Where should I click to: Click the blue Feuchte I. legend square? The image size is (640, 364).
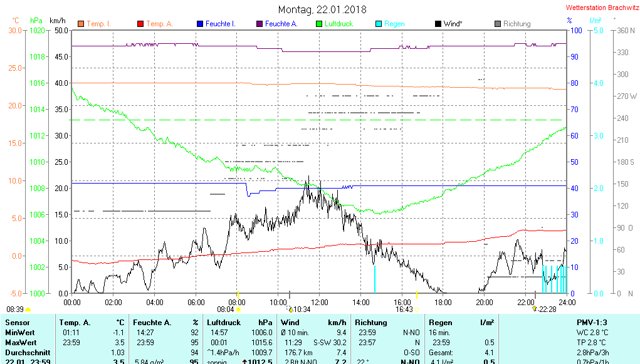coord(199,24)
